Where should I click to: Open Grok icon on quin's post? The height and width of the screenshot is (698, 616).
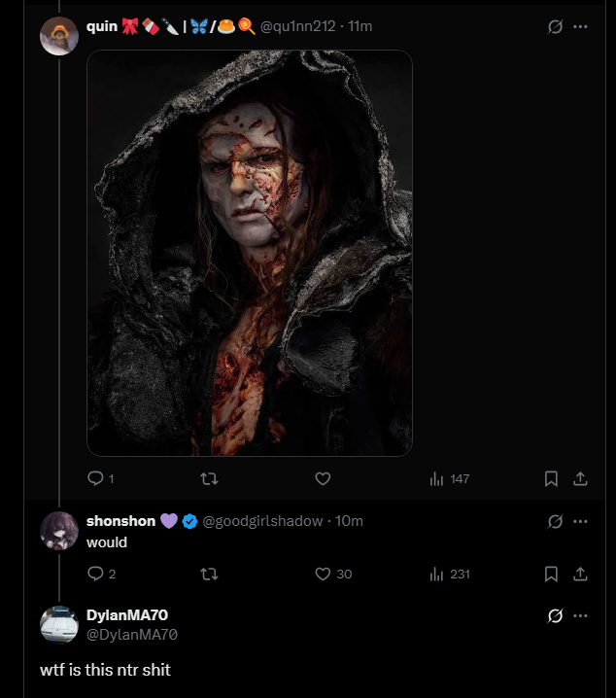point(555,26)
